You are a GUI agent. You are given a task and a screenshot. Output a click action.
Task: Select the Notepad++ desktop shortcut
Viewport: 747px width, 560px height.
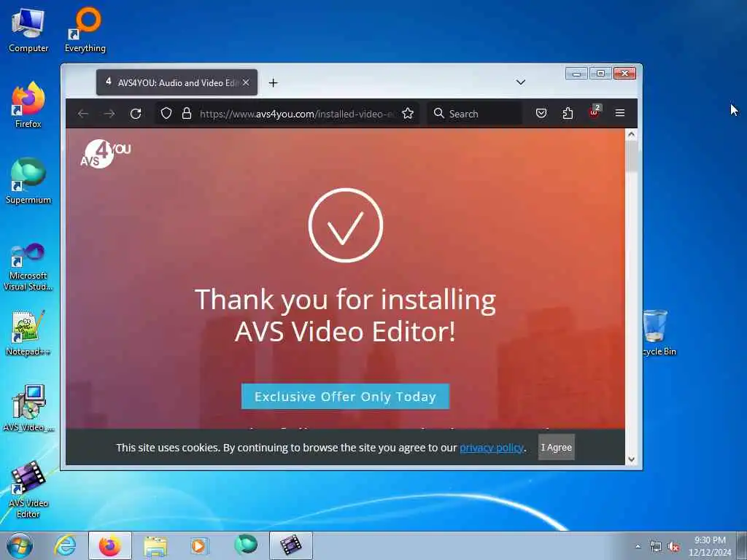click(28, 333)
